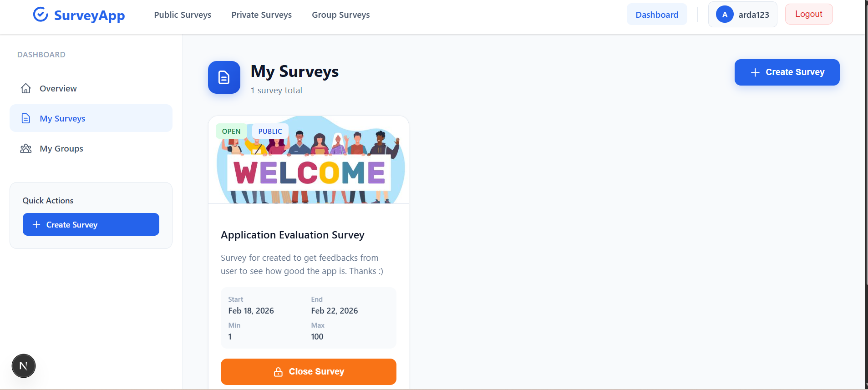Select Overview in the dashboard sidebar
This screenshot has width=868, height=390.
[x=58, y=88]
